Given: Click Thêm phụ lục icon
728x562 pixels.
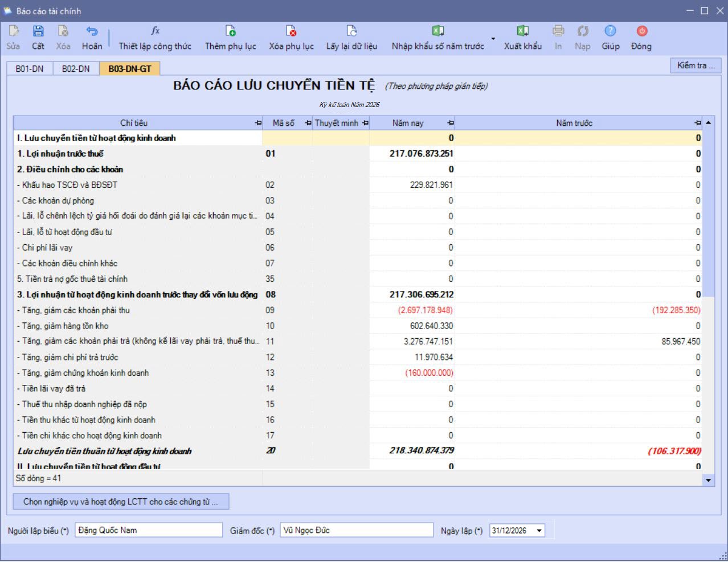Looking at the screenshot, I should (x=230, y=32).
